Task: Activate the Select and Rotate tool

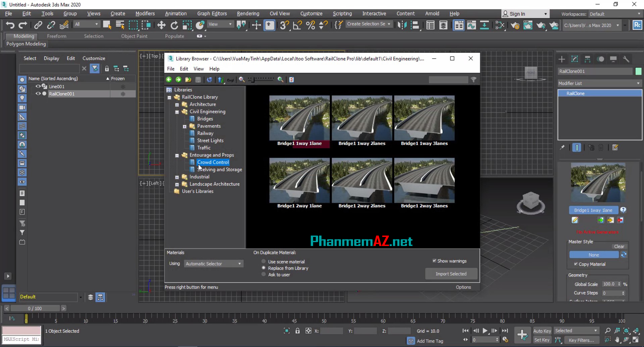Action: pyautogui.click(x=174, y=25)
